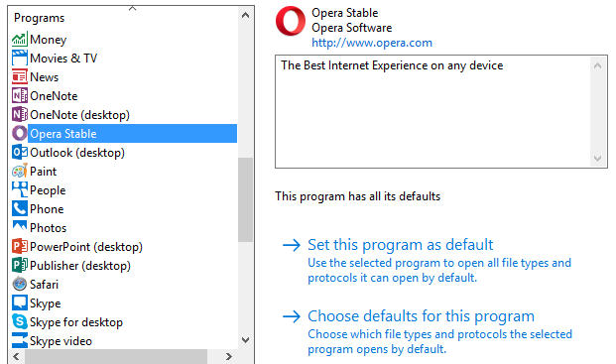Click the OneNote (desktop) icon
Screen dimensions: 616x364
(x=19, y=115)
